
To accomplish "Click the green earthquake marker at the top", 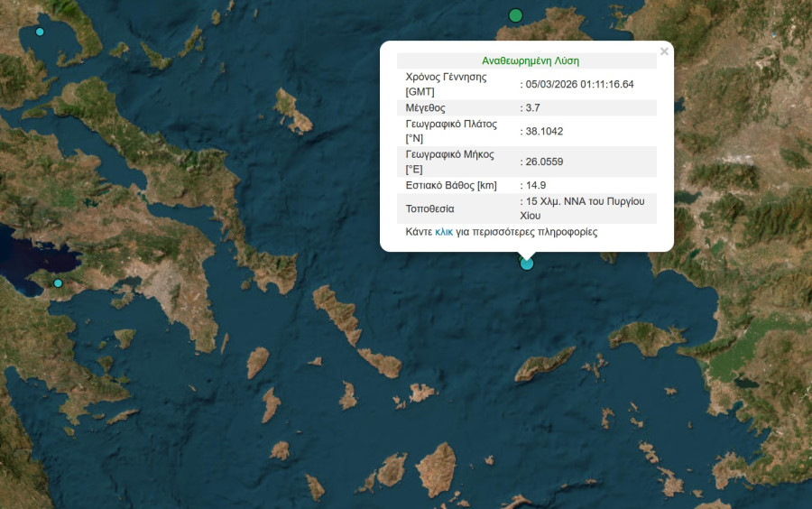I will pos(515,15).
